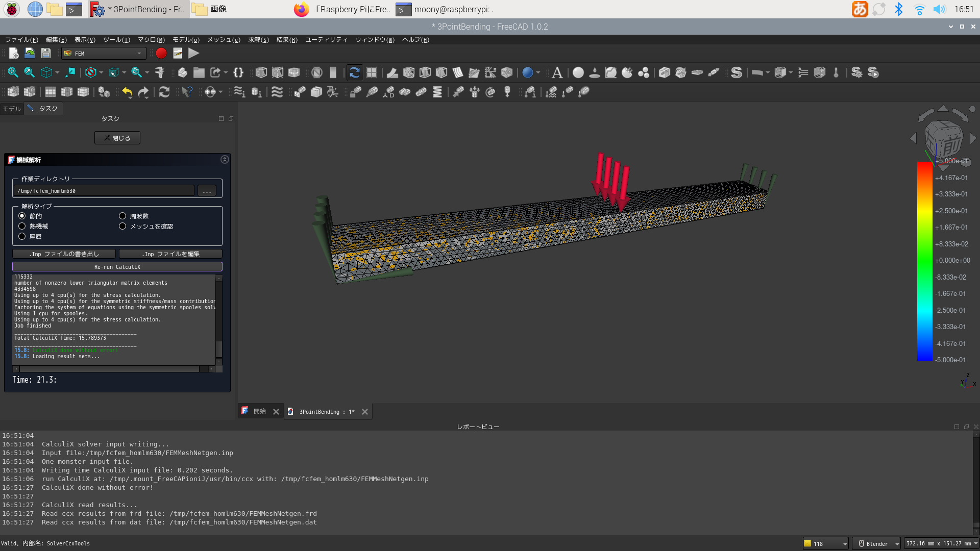Click the Undo arrow icon

click(x=127, y=92)
